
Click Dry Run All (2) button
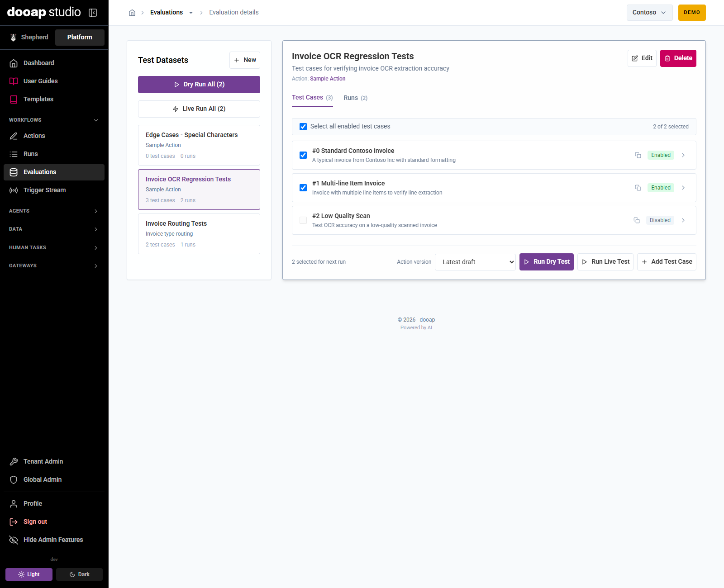tap(199, 85)
